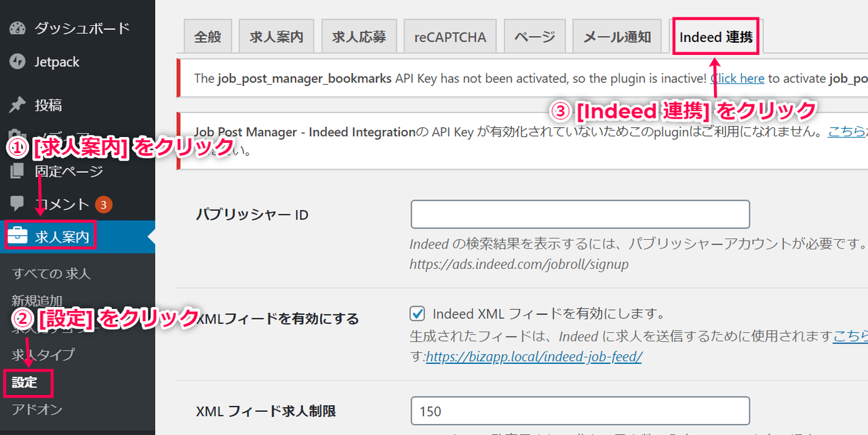
Task: Toggle the Indeed XML フィードを有効にします checkbox
Action: point(417,314)
